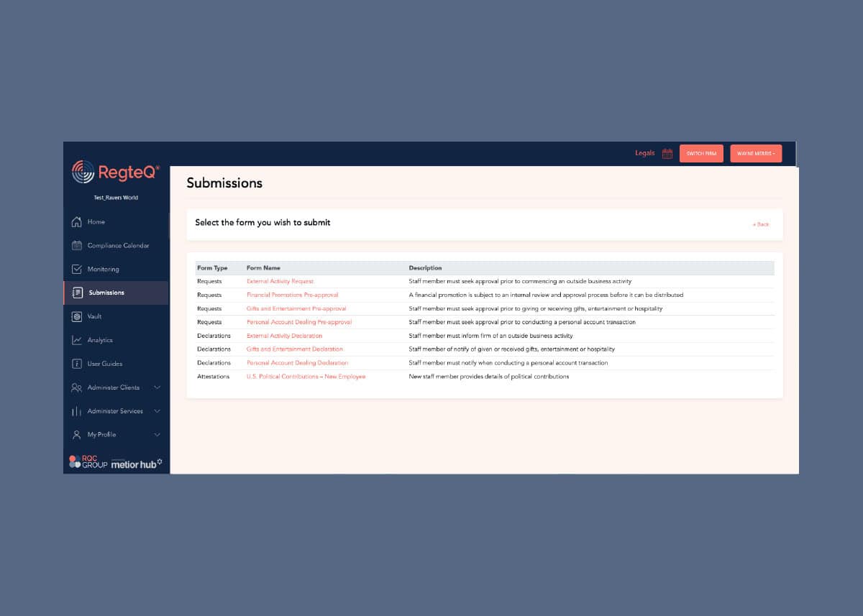Open the User Guides info icon
This screenshot has width=863, height=616.
tap(77, 363)
